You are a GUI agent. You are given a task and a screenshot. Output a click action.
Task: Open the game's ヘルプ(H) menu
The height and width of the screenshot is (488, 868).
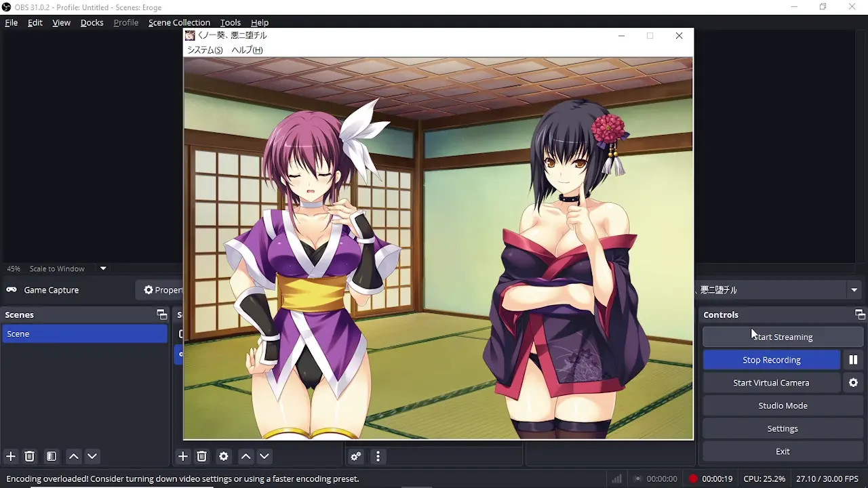(247, 50)
